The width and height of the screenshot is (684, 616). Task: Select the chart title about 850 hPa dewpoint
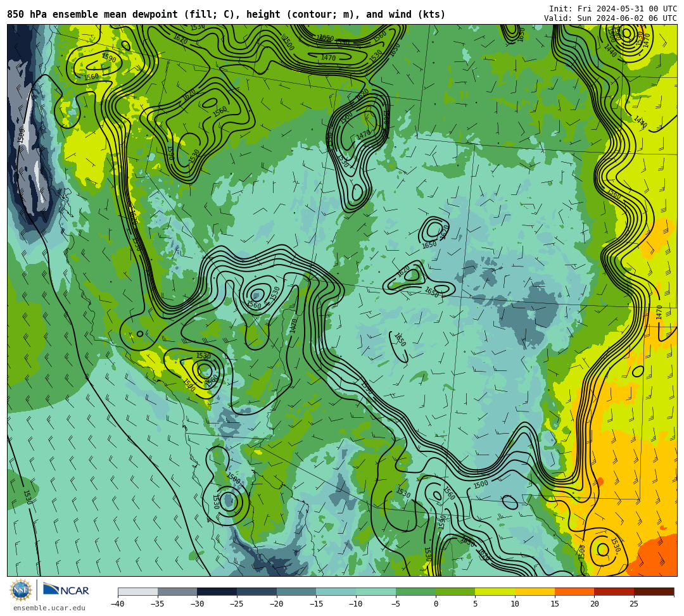click(x=226, y=15)
